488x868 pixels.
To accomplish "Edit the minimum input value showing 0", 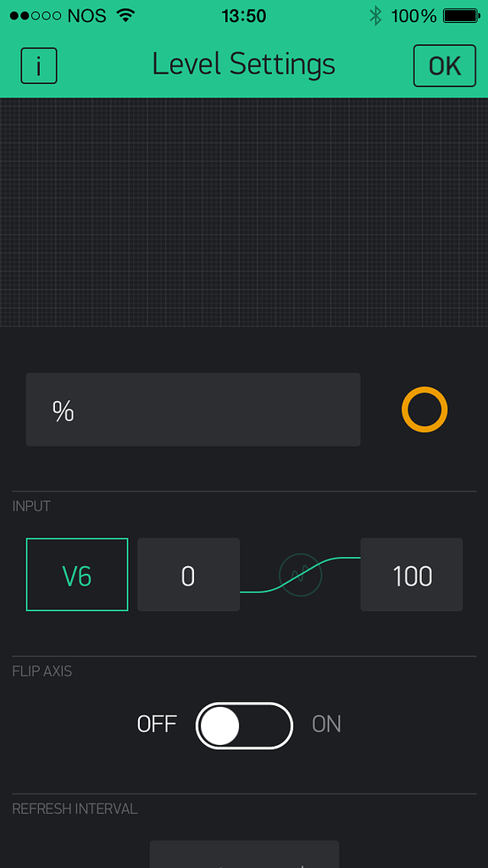I will click(188, 574).
